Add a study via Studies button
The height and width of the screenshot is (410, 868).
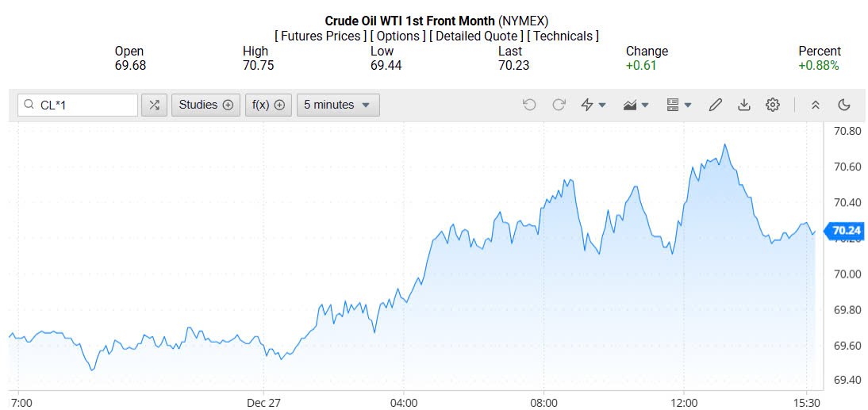tap(205, 105)
